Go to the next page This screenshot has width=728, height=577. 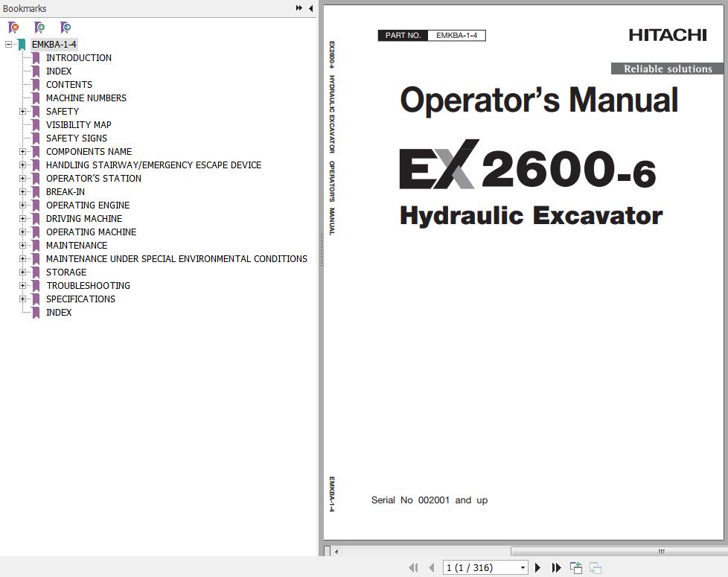coord(537,568)
